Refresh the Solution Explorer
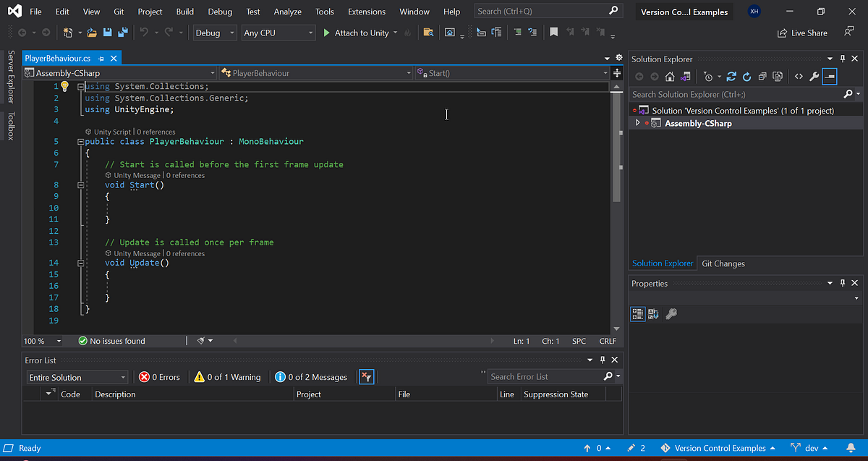Image resolution: width=868 pixels, height=461 pixels. pyautogui.click(x=746, y=76)
